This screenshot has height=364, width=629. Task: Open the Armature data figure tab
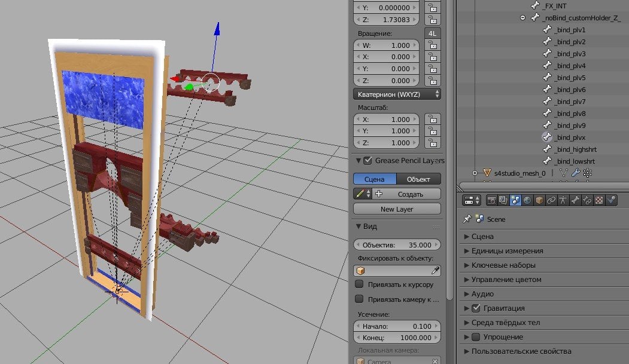pyautogui.click(x=563, y=200)
